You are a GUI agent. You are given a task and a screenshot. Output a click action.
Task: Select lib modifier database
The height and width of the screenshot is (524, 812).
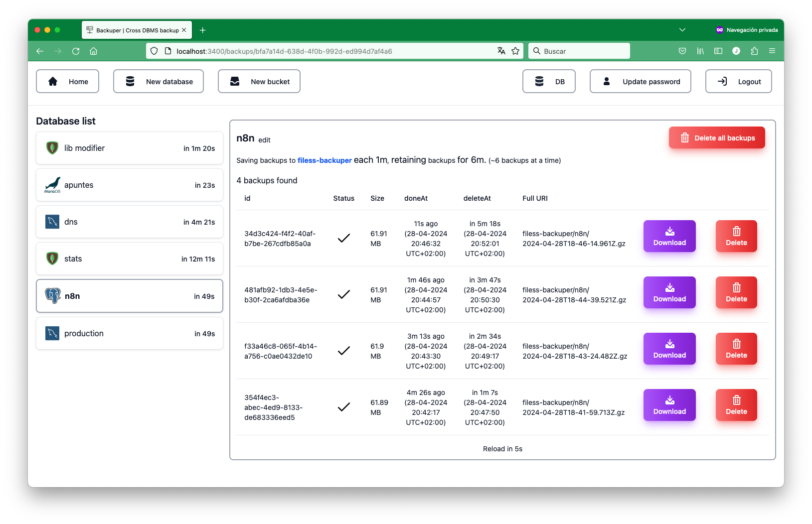(x=130, y=148)
